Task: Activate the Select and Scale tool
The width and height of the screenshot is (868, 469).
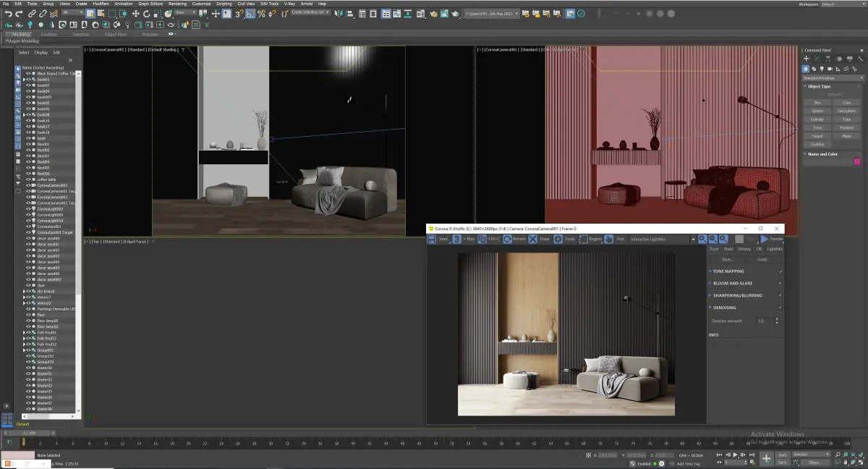Action: 157,13
